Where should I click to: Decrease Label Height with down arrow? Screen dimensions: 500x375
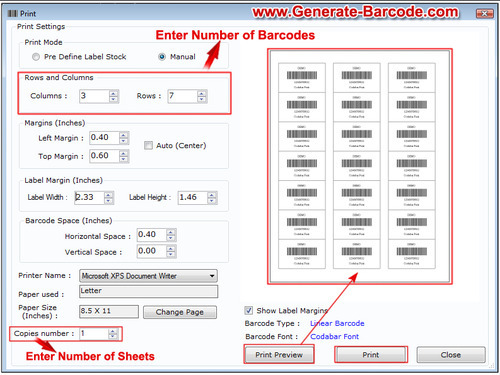tap(212, 201)
